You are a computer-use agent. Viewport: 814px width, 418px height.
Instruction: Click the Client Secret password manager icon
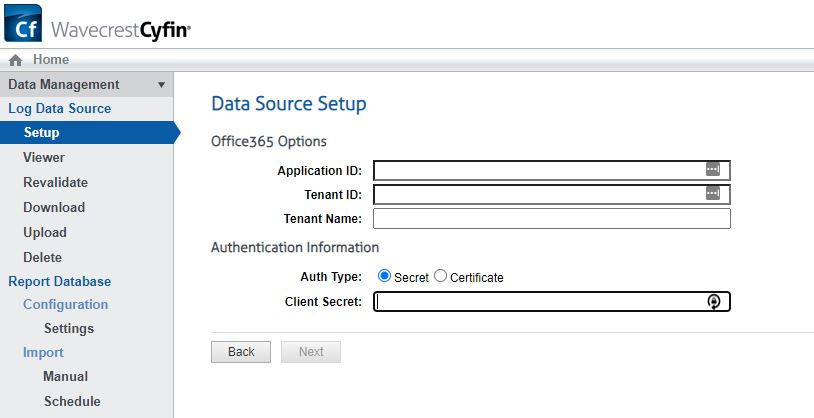pyautogui.click(x=713, y=302)
